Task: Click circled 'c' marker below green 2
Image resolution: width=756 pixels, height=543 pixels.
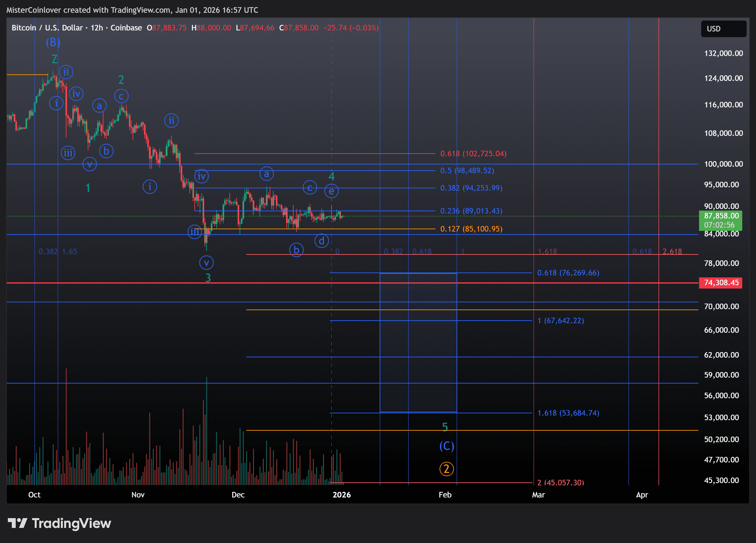Action: (121, 96)
